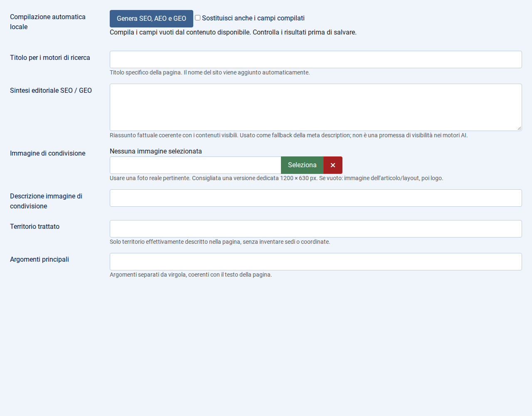Click into the Sintesi editoriale SEO / GEO textarea

tap(316, 107)
